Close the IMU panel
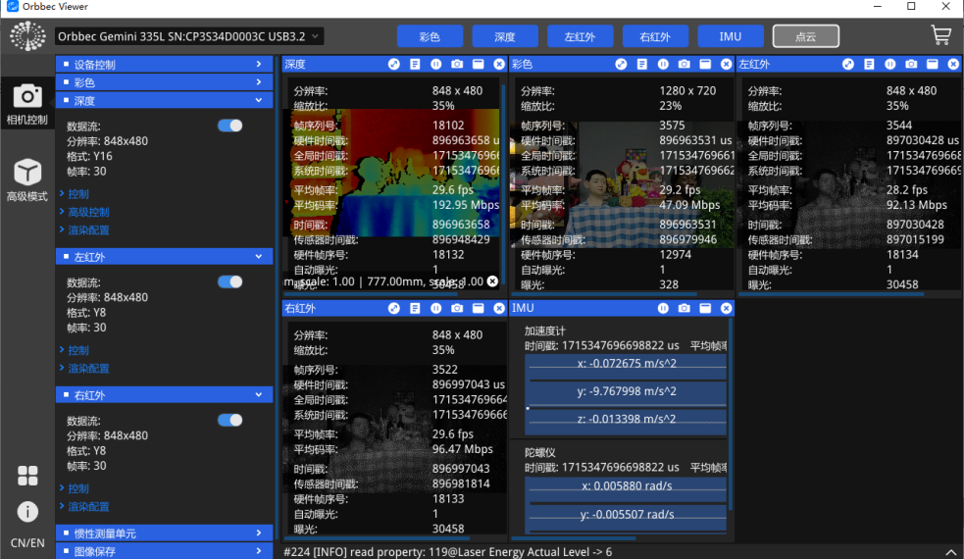 click(x=726, y=308)
